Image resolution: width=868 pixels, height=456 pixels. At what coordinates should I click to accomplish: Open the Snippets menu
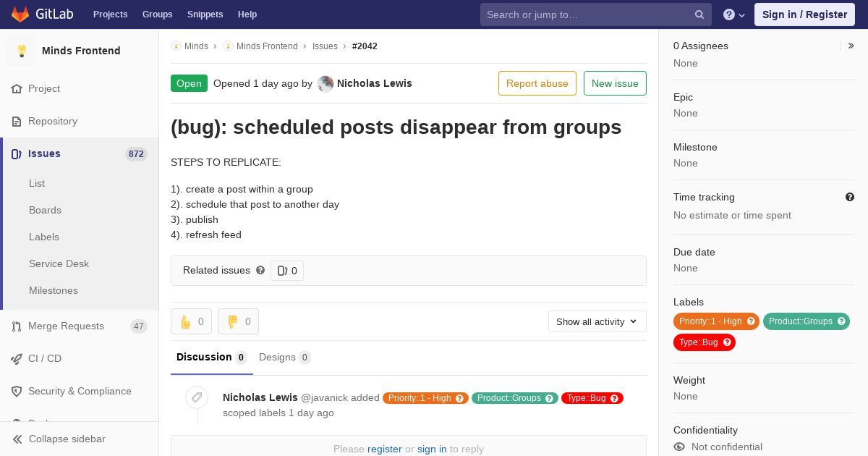[x=205, y=14]
